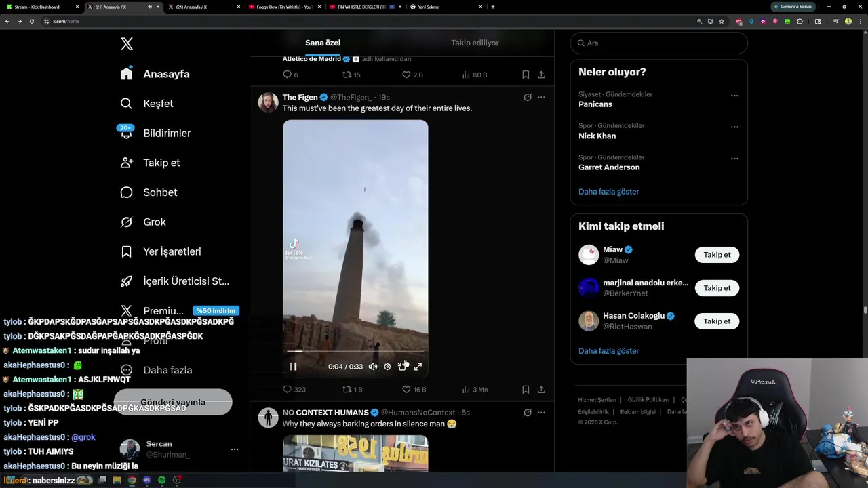Switch to Takip ediliyor tab
The height and width of the screenshot is (488, 868).
tap(475, 43)
